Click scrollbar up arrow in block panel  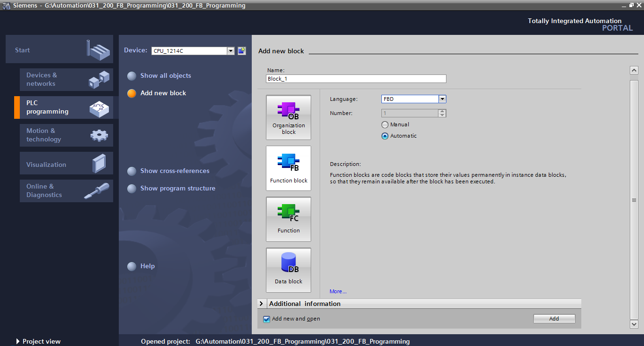click(x=634, y=70)
